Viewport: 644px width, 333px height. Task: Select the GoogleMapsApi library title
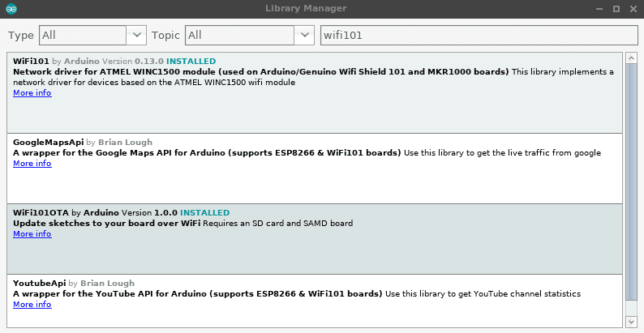48,143
